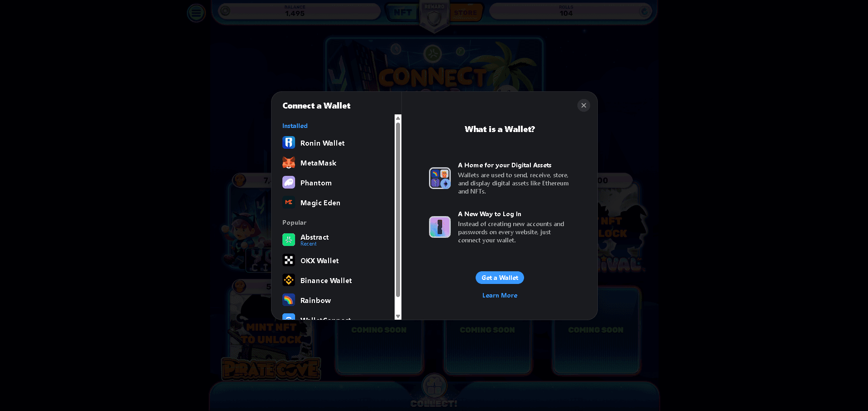Click the Ronin Wallet icon
The width and height of the screenshot is (868, 411).
coord(288,143)
